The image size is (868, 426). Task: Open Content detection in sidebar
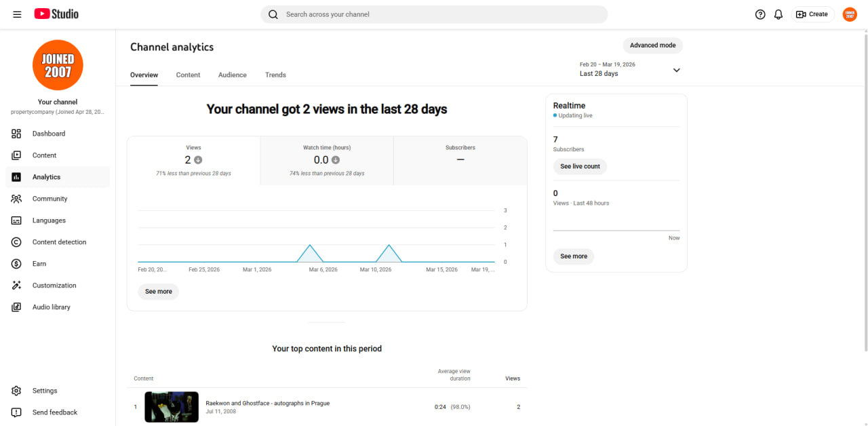(58, 242)
